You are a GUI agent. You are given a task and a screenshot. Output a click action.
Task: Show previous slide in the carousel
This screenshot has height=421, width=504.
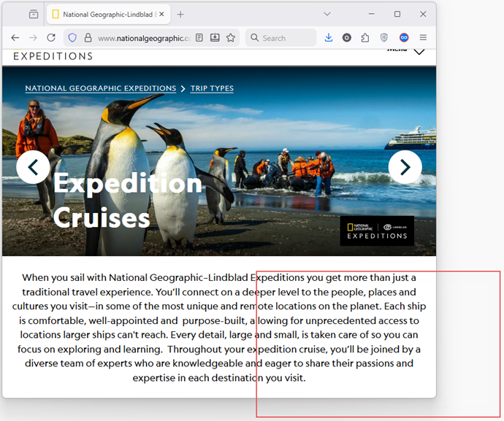[33, 167]
